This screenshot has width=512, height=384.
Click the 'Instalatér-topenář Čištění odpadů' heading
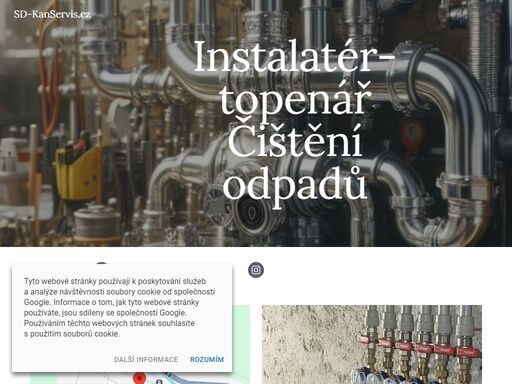tap(294, 123)
